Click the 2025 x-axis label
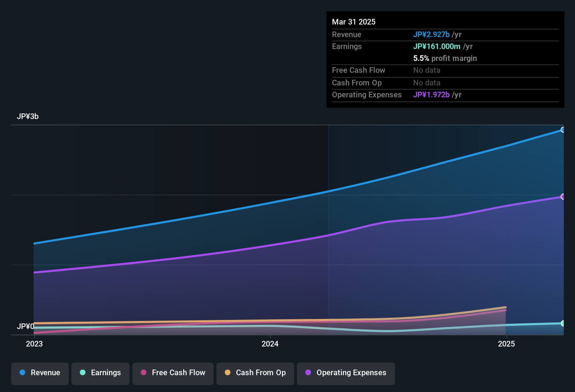The width and height of the screenshot is (575, 392). (506, 344)
